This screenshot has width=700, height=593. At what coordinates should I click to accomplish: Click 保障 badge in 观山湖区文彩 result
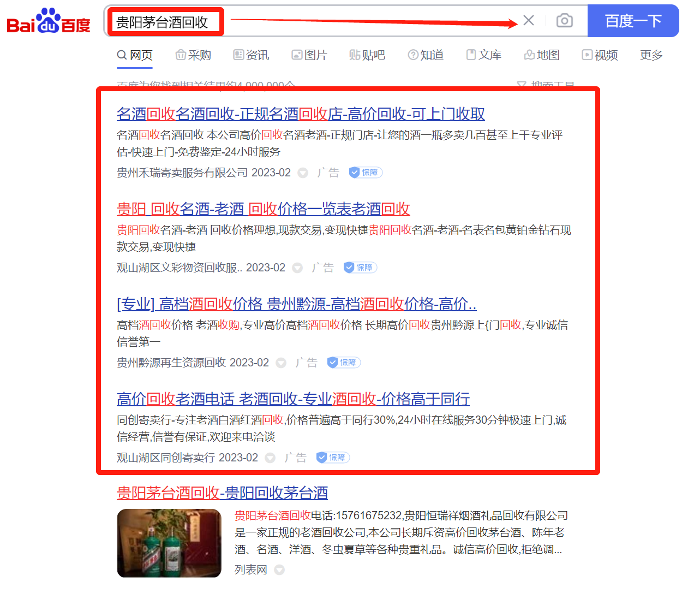(360, 268)
